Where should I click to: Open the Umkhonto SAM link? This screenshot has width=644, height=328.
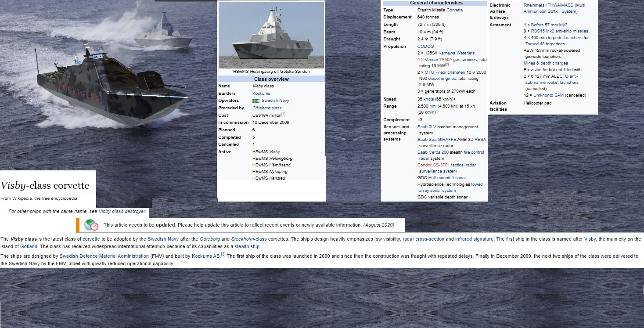[x=548, y=95]
